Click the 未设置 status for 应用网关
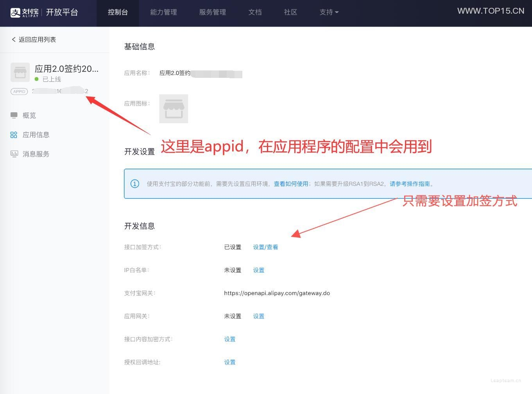Screen dimensions: 532x394 (x=233, y=316)
